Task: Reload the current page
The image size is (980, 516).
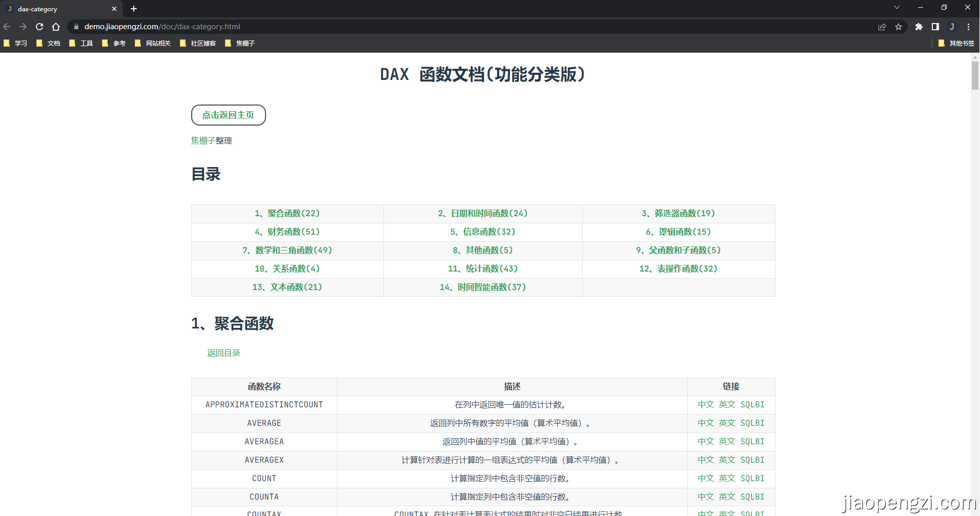Action: click(39, 27)
